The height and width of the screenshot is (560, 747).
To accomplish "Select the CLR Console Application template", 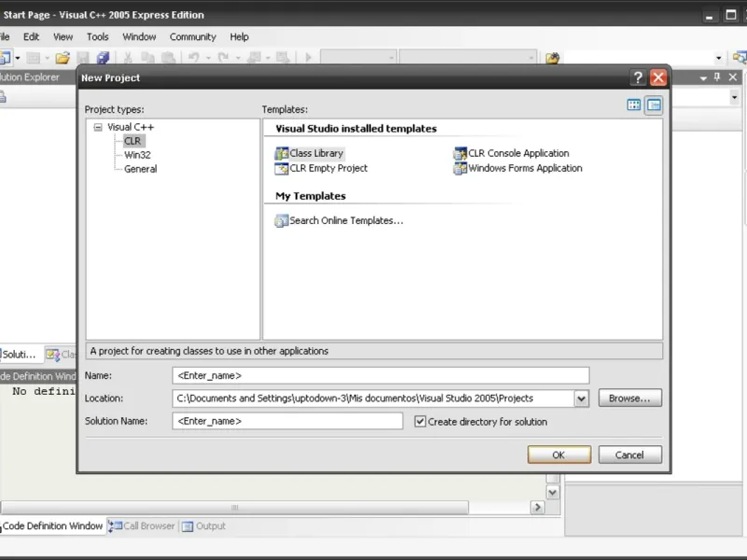I will (x=511, y=153).
